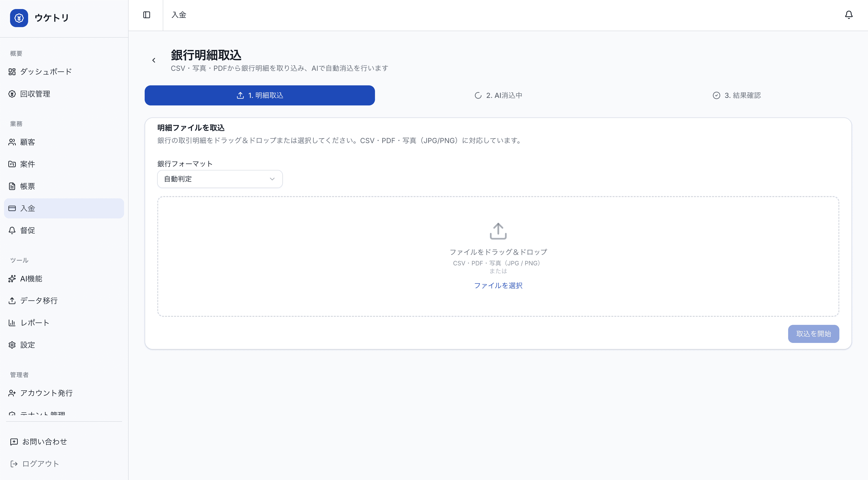Expand the 自動判定 format selector

pyautogui.click(x=219, y=179)
